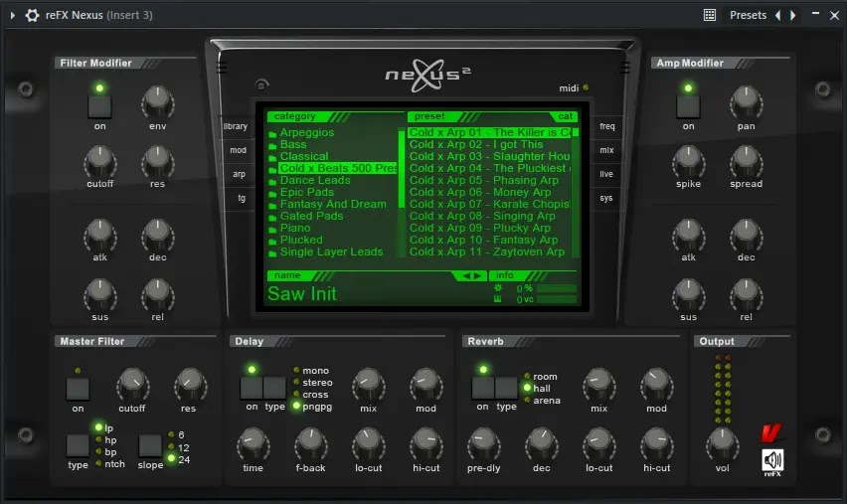
Task: Click the reFX speaker logo icon
Action: click(772, 461)
